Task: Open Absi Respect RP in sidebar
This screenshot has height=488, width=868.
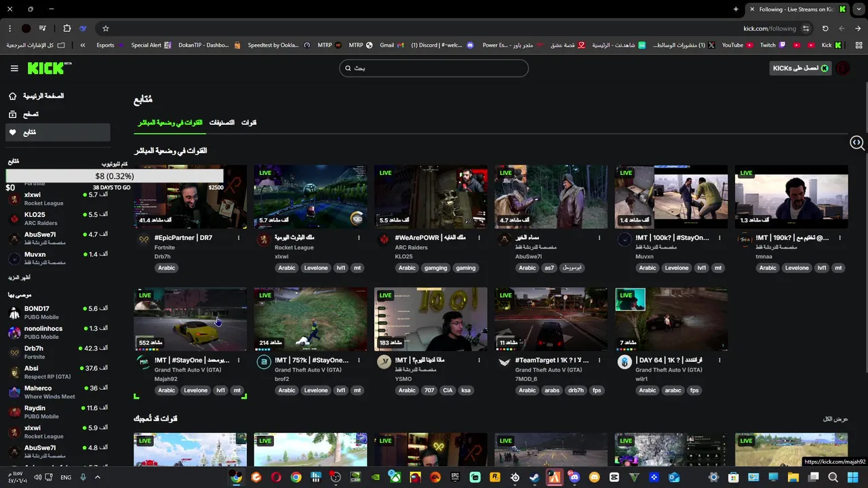Action: point(57,372)
